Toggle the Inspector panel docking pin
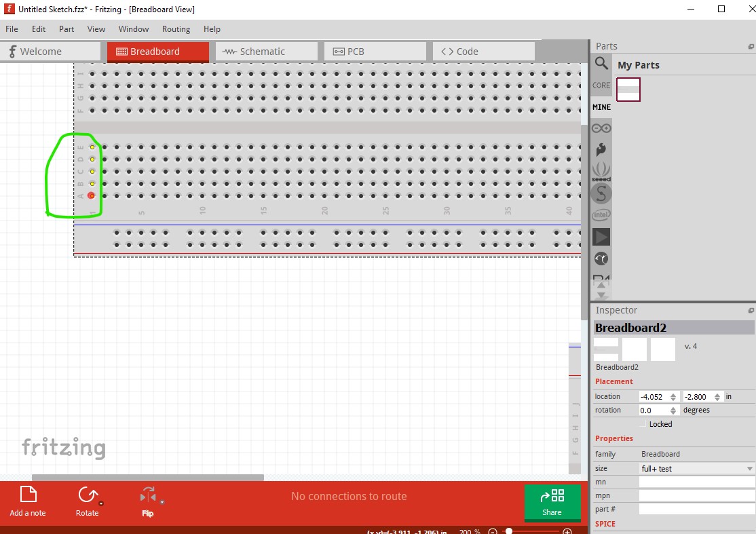 pos(751,310)
